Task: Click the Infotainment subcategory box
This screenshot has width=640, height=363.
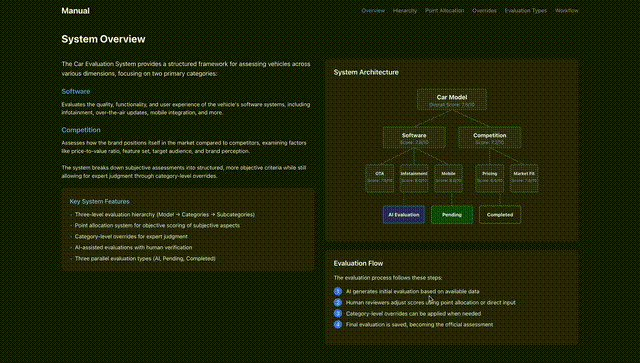Action: point(414,178)
